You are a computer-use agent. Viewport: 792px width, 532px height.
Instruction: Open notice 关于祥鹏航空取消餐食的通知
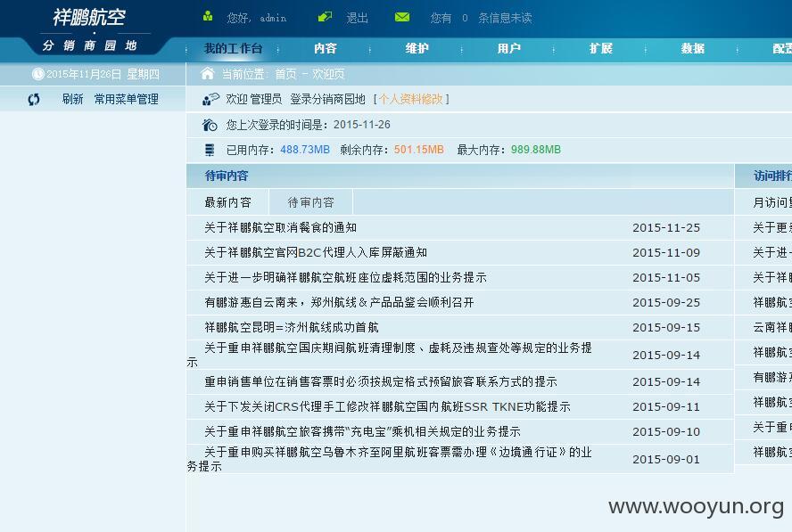click(280, 227)
